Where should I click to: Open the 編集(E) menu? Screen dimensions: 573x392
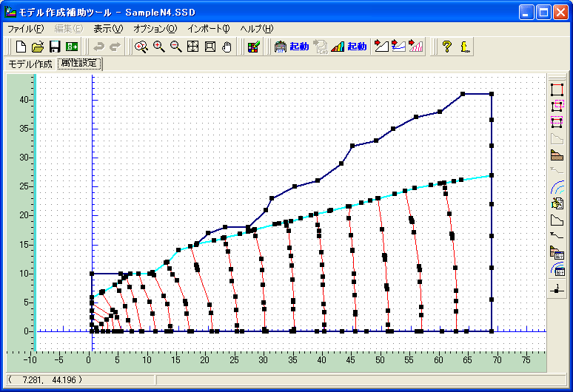coord(69,28)
